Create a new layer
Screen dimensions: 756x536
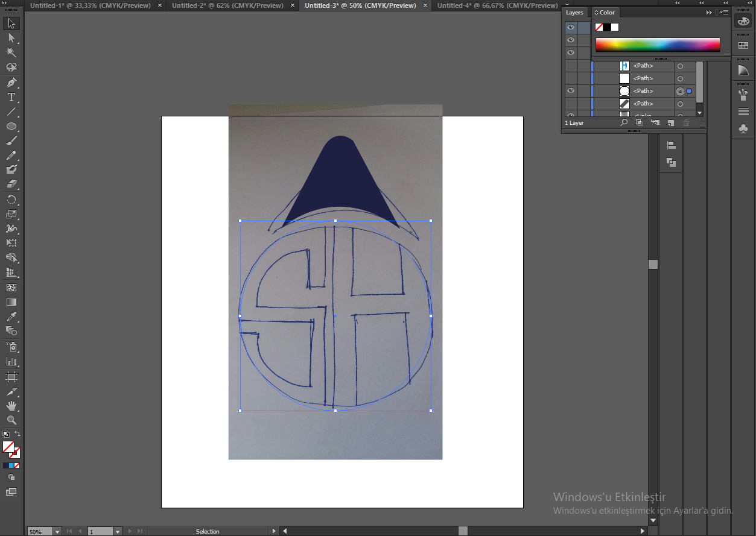[x=670, y=123]
